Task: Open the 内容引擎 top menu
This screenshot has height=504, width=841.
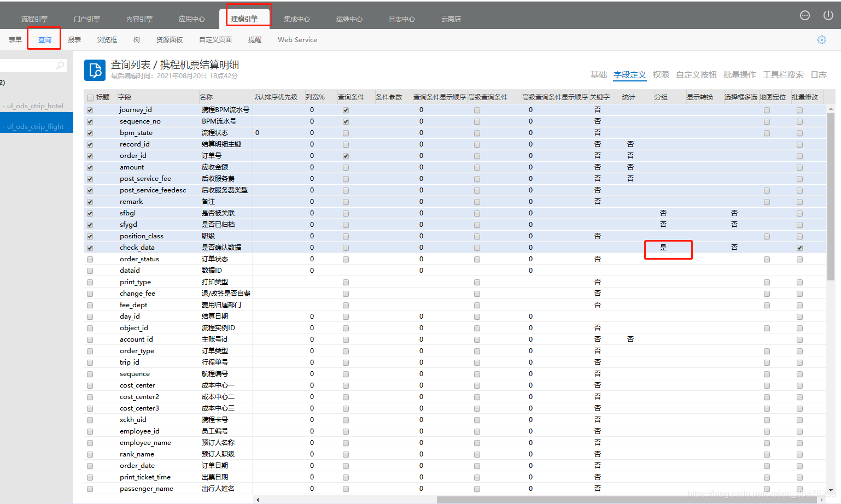Action: click(139, 19)
